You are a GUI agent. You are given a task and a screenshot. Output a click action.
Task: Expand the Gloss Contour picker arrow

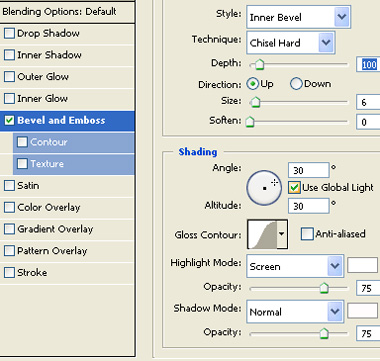click(x=282, y=234)
